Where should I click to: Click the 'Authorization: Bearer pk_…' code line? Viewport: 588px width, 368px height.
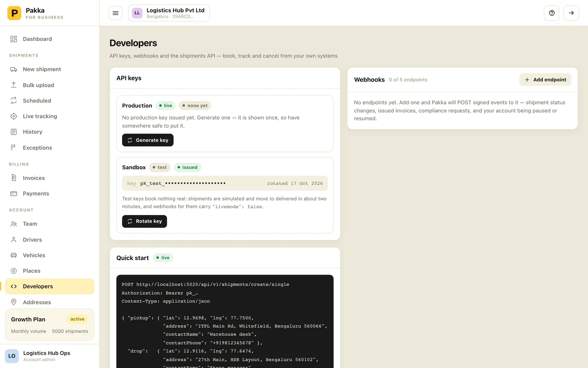160,293
